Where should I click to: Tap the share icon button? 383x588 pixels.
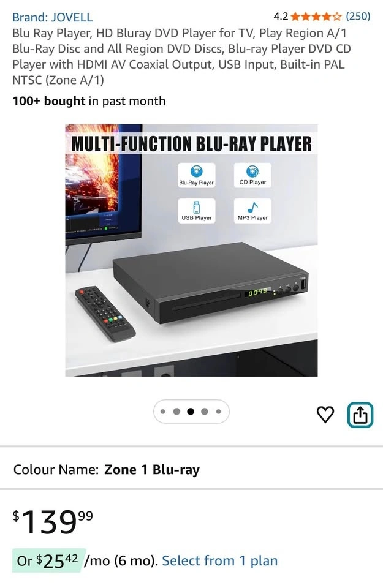[x=360, y=415]
